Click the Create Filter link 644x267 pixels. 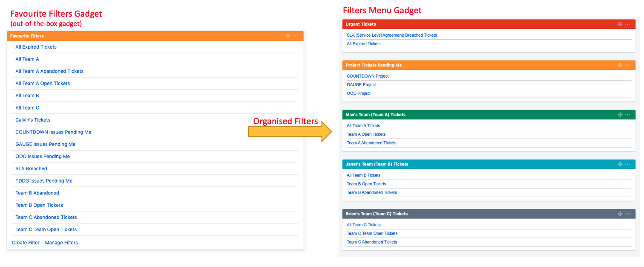[26, 243]
